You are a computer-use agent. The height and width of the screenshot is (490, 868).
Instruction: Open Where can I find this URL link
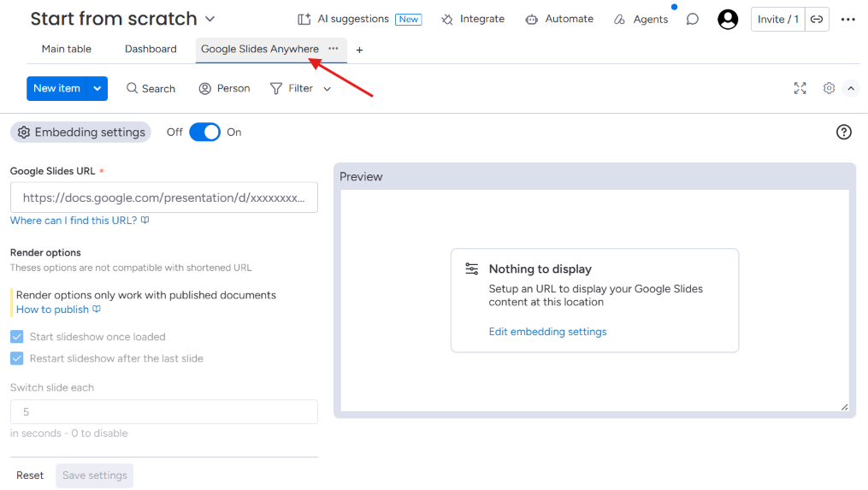pos(80,221)
